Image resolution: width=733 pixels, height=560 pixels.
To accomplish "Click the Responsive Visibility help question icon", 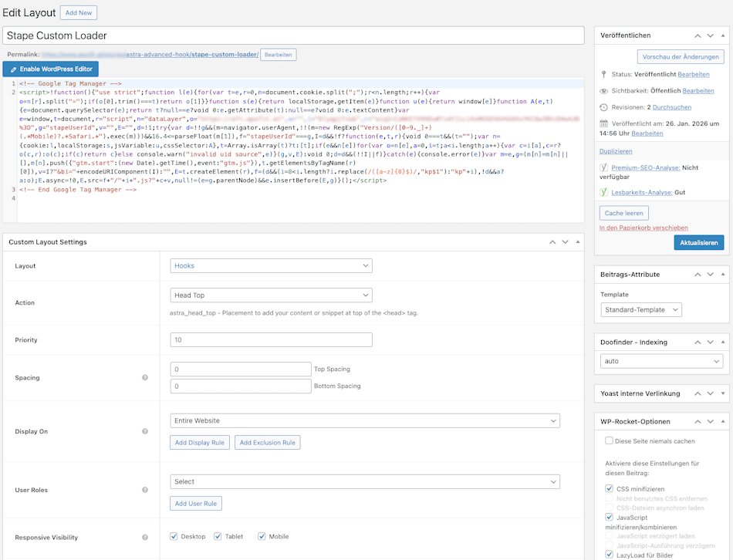I will pyautogui.click(x=145, y=538).
